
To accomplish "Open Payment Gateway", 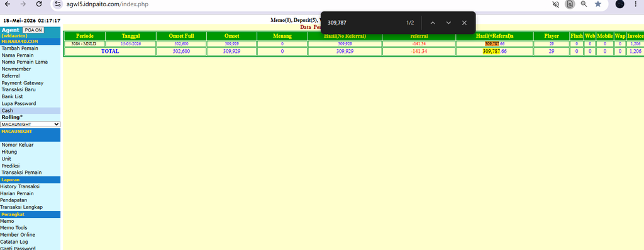I will tap(23, 83).
